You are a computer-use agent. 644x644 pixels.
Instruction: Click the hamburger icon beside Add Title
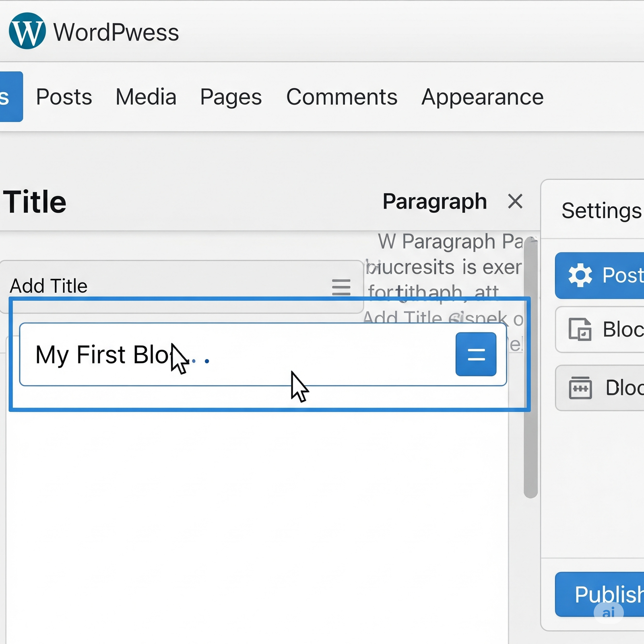tap(341, 287)
